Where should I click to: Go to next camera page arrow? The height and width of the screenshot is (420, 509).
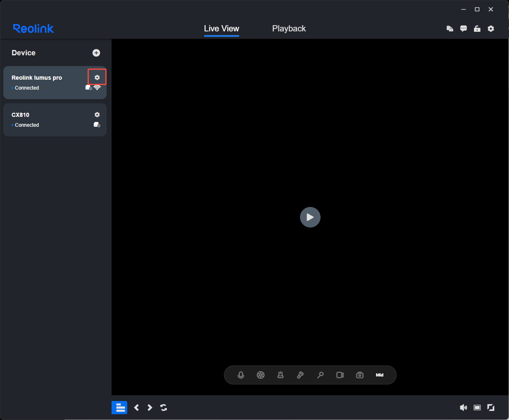150,408
